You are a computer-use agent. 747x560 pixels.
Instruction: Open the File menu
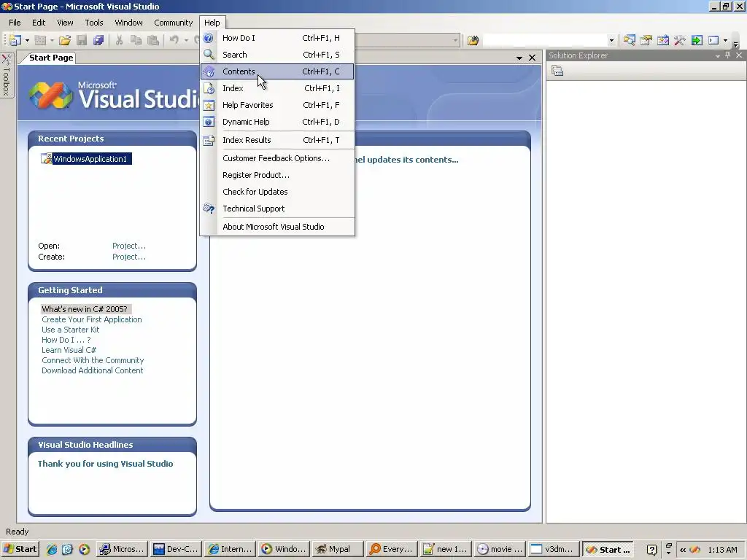point(15,23)
